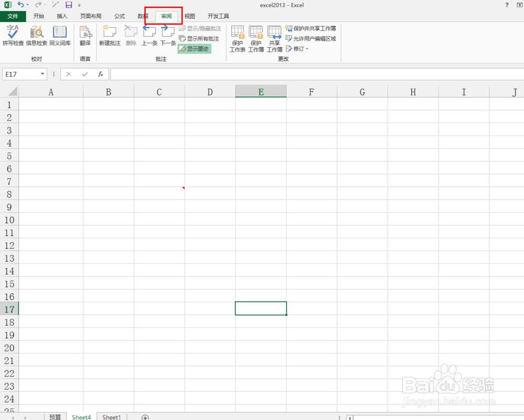The height and width of the screenshot is (420, 524).
Task: Select the Review (审阅) tab
Action: point(166,16)
